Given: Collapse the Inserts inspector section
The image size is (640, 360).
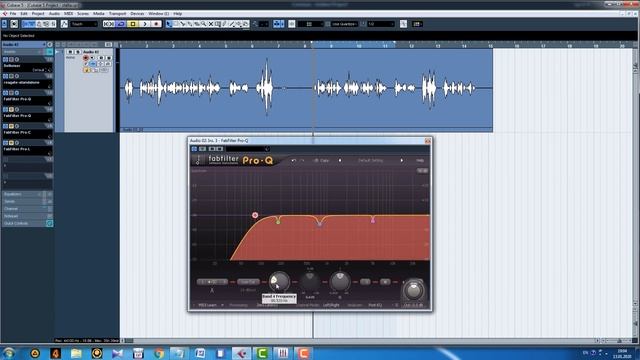Looking at the screenshot, I should click(x=27, y=52).
